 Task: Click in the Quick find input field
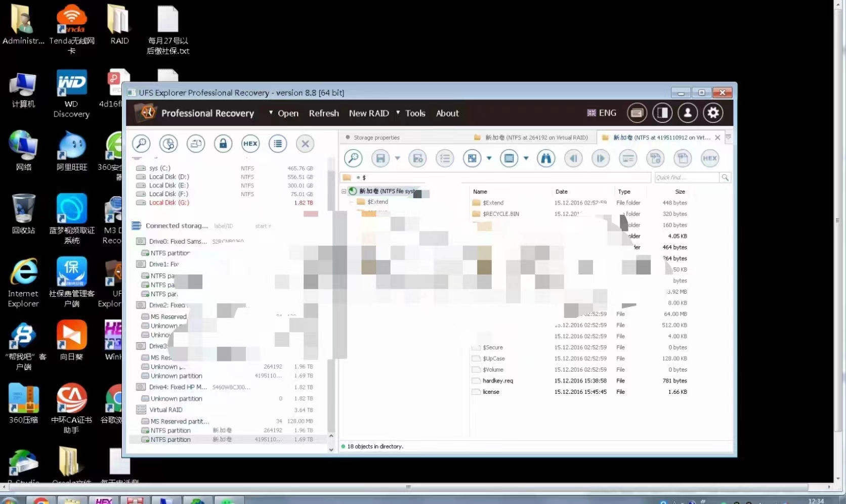click(x=687, y=177)
